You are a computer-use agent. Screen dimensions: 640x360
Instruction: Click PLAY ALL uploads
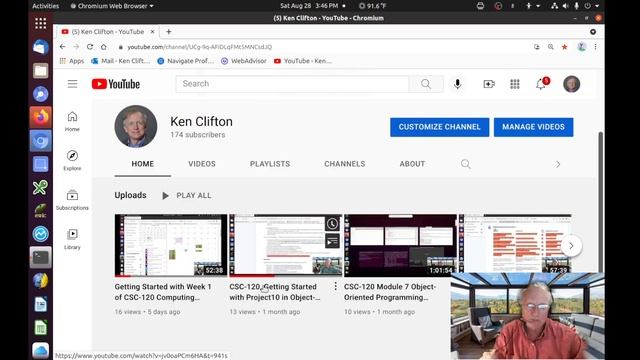(x=187, y=196)
